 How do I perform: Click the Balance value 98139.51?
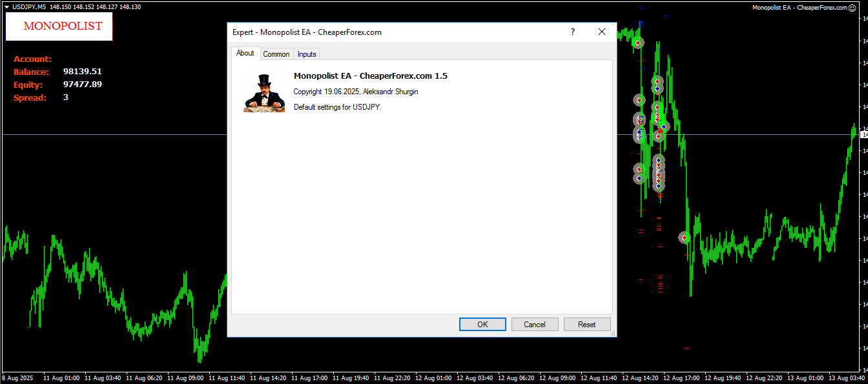pyautogui.click(x=83, y=72)
